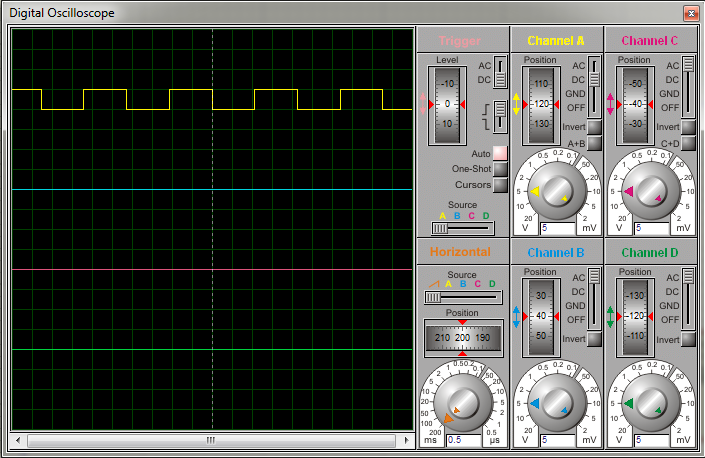Click the yellow Channel A square wave trace

pyautogui.click(x=211, y=99)
